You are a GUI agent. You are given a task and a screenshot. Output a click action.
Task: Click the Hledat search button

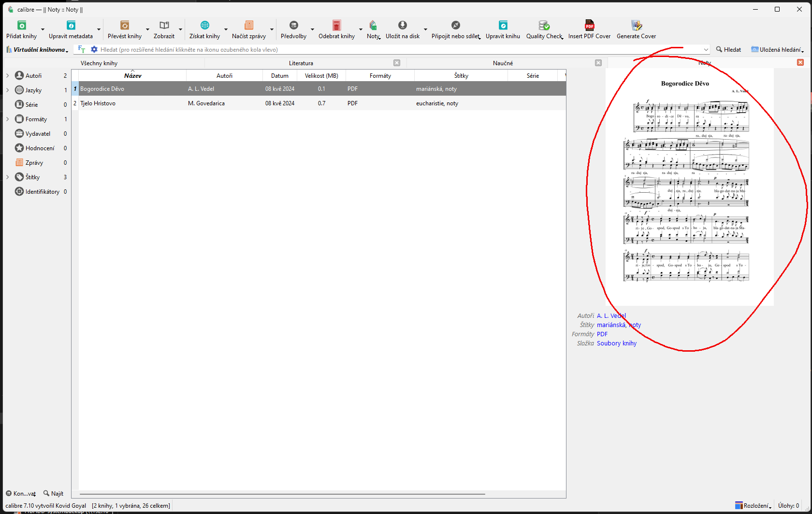728,49
